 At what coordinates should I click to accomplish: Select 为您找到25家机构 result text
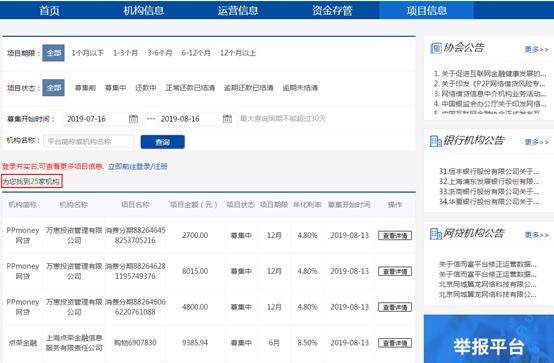31,182
